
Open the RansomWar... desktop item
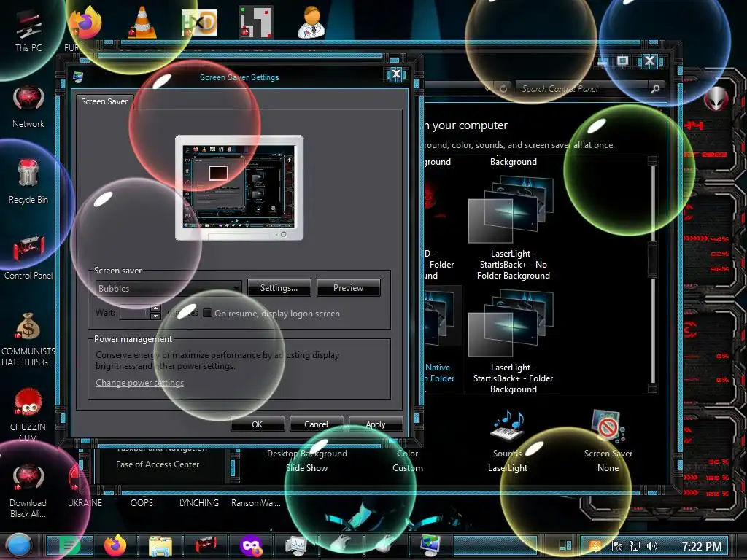[256, 503]
